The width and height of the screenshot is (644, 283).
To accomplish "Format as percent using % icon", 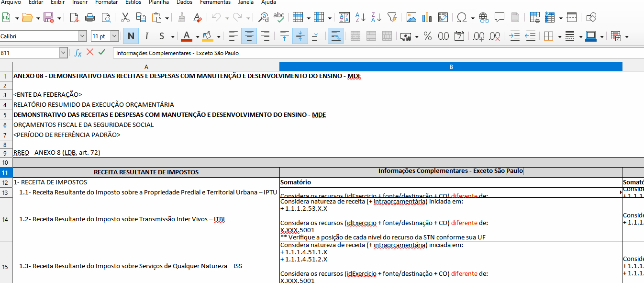I will click(428, 36).
